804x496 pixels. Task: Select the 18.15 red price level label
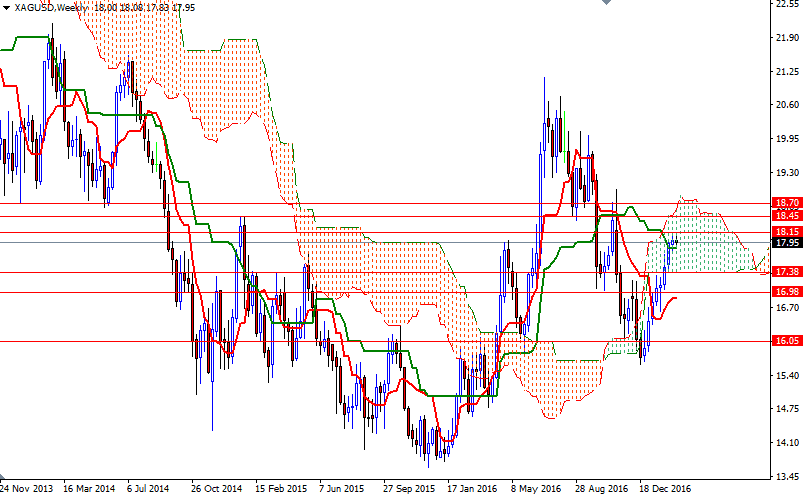[x=787, y=232]
